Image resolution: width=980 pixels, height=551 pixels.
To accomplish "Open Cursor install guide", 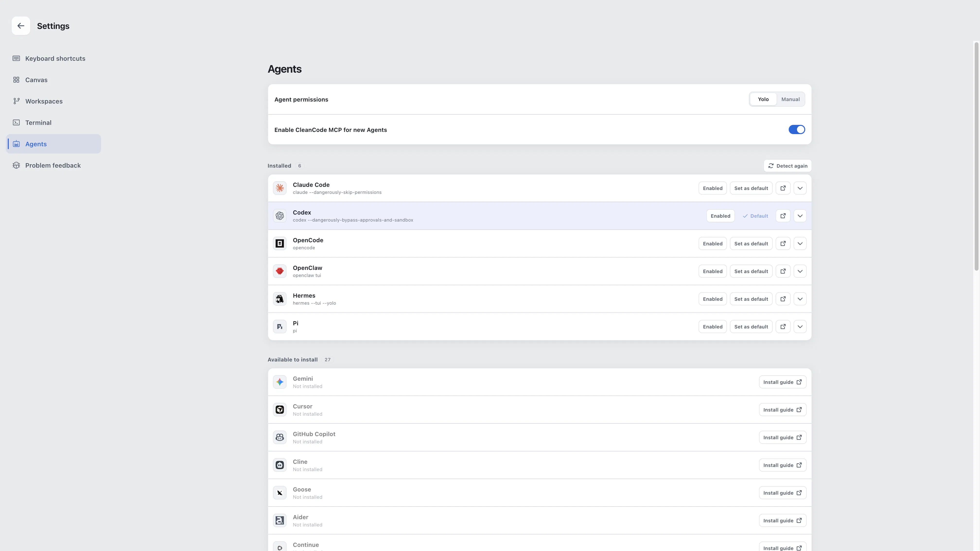I will point(783,410).
